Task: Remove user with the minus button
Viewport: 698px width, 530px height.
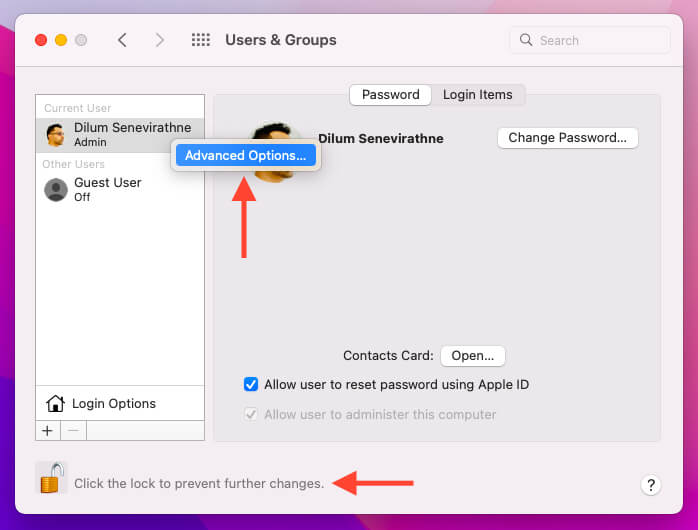Action: 73,431
